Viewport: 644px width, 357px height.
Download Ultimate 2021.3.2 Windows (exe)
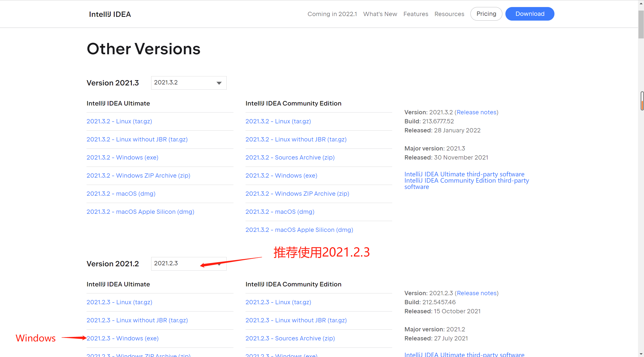122,158
